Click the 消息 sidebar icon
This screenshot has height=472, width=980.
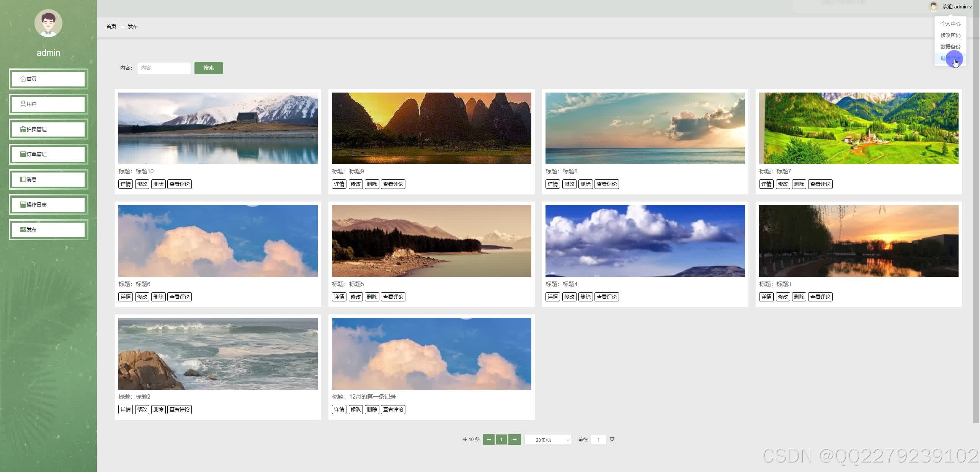pos(23,179)
